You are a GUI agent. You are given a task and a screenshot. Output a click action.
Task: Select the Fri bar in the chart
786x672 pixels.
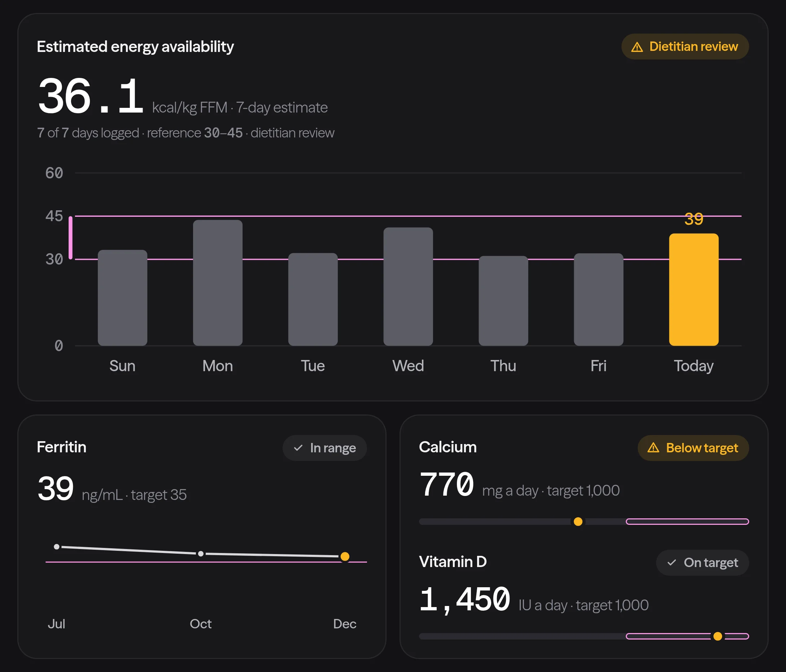pos(599,300)
